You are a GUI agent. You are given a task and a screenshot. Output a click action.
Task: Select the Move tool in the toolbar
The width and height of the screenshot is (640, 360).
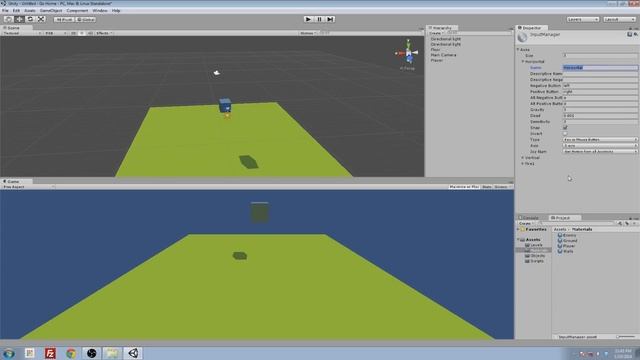click(19, 19)
